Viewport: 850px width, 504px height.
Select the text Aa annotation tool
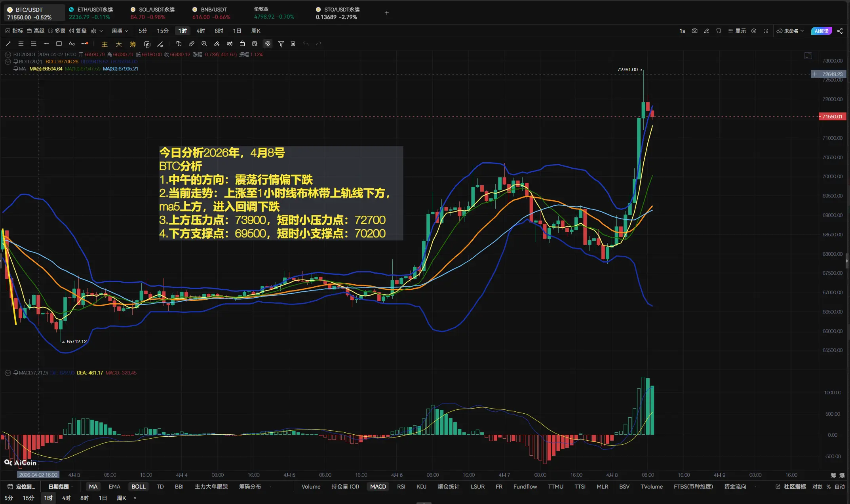[x=72, y=44]
